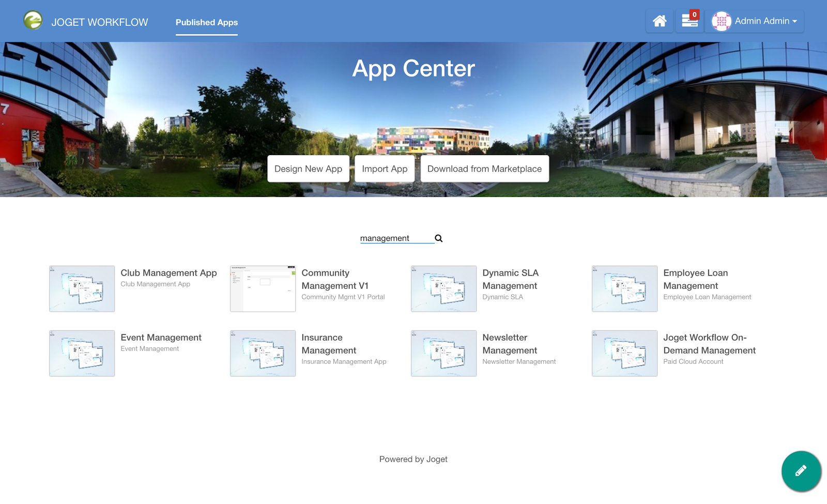827x504 pixels.
Task: Click the Employee Loan Management title
Action: point(696,279)
